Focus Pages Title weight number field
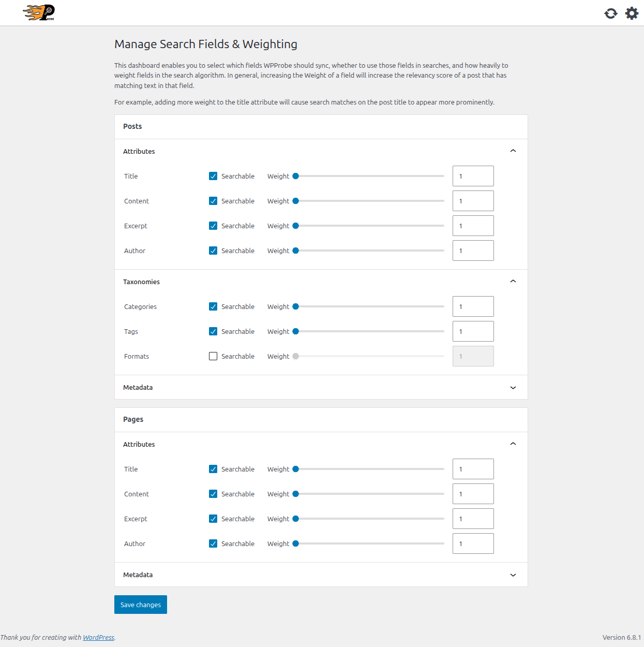Screen dimensions: 644x647 coord(473,469)
